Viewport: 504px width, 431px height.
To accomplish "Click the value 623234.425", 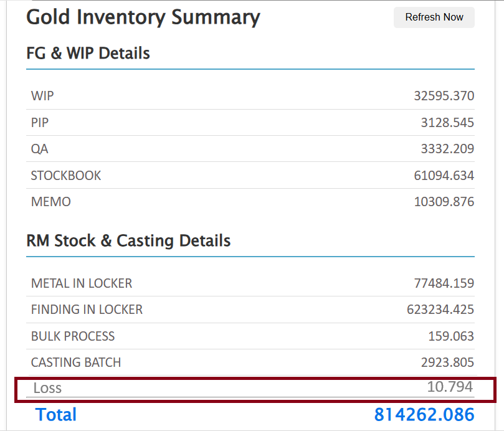I will click(x=440, y=310).
